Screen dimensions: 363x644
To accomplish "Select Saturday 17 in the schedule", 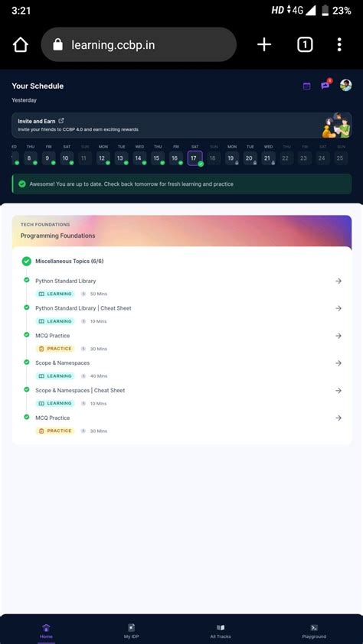I will coord(195,158).
